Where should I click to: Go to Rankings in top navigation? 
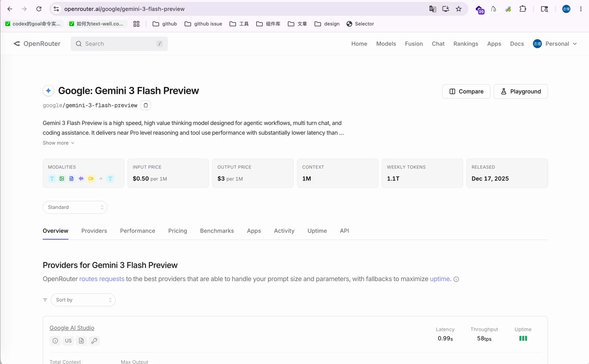click(466, 44)
